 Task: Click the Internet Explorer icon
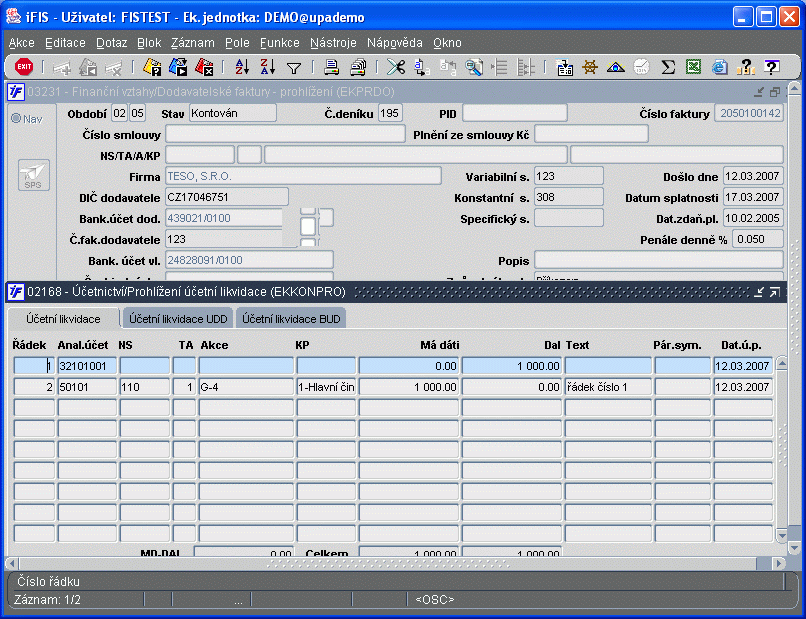point(720,67)
